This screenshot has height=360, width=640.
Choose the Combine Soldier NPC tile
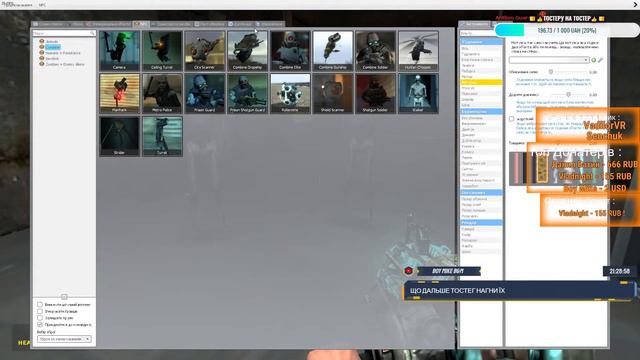(x=375, y=51)
